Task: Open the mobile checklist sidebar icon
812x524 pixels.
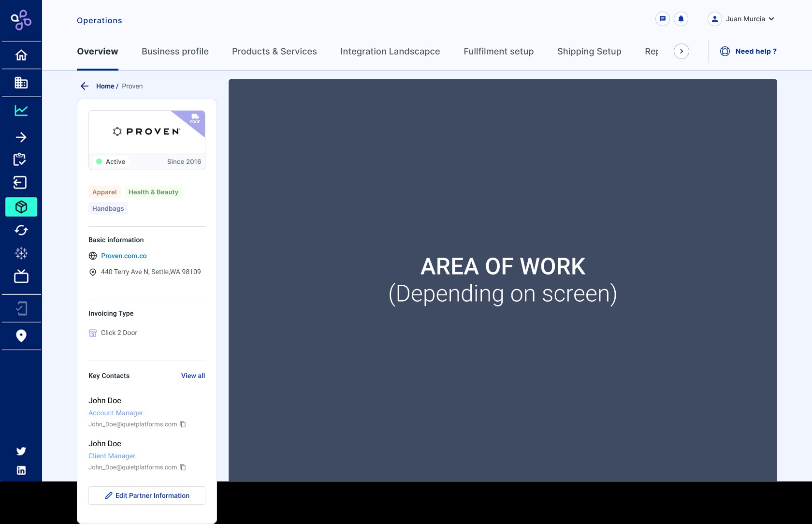Action: click(x=21, y=308)
